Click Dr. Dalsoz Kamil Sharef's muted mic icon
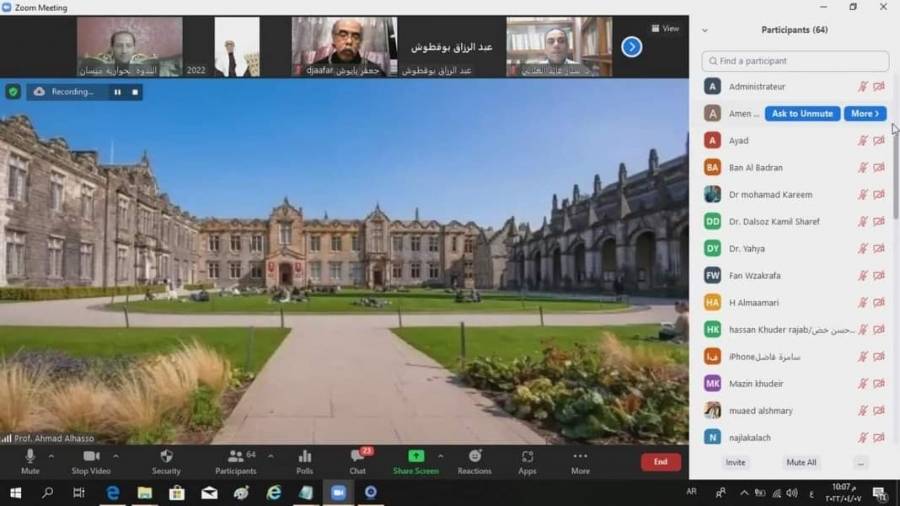 pos(863,221)
